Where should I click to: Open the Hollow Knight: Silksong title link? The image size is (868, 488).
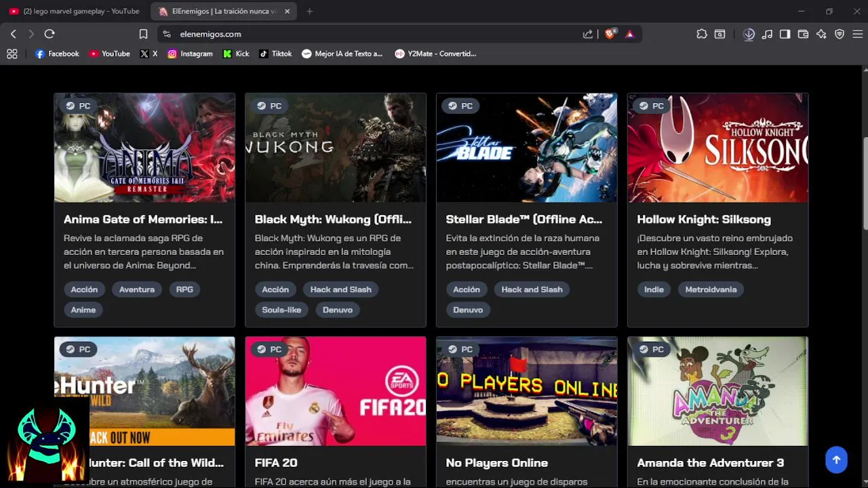pos(704,220)
